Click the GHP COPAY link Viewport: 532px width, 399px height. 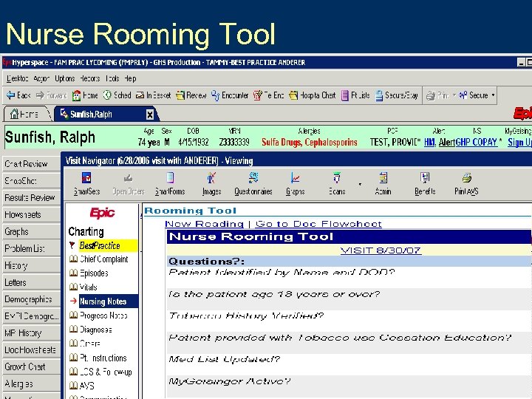coord(477,142)
